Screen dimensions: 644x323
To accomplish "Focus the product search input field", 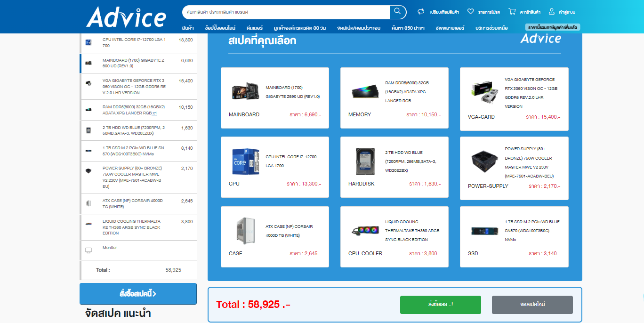I will pyautogui.click(x=286, y=12).
